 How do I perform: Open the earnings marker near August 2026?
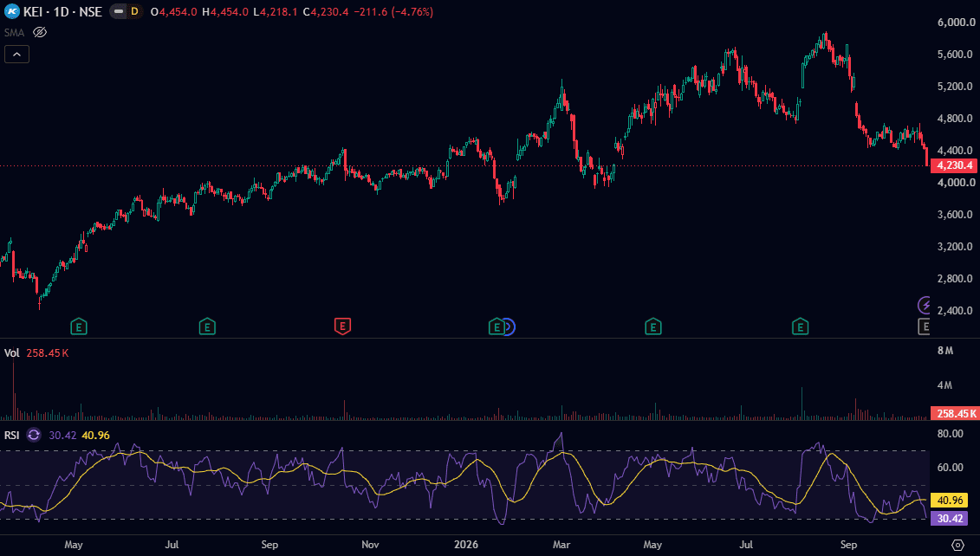(x=800, y=326)
